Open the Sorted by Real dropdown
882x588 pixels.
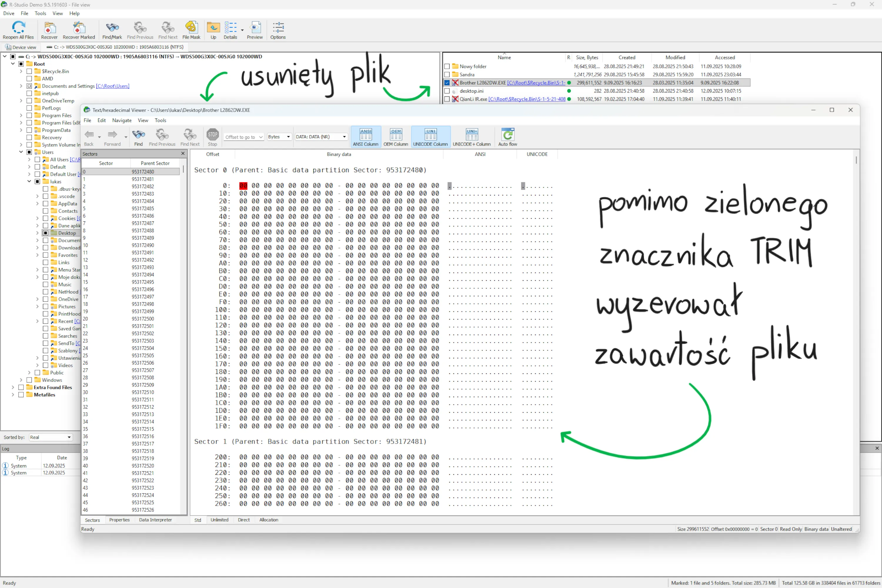pos(50,437)
